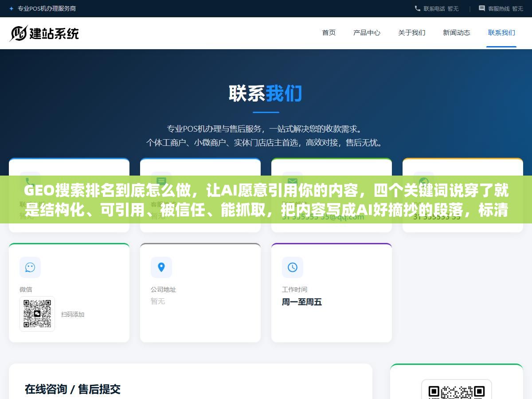Select the 联系我们 nav tab

point(501,32)
